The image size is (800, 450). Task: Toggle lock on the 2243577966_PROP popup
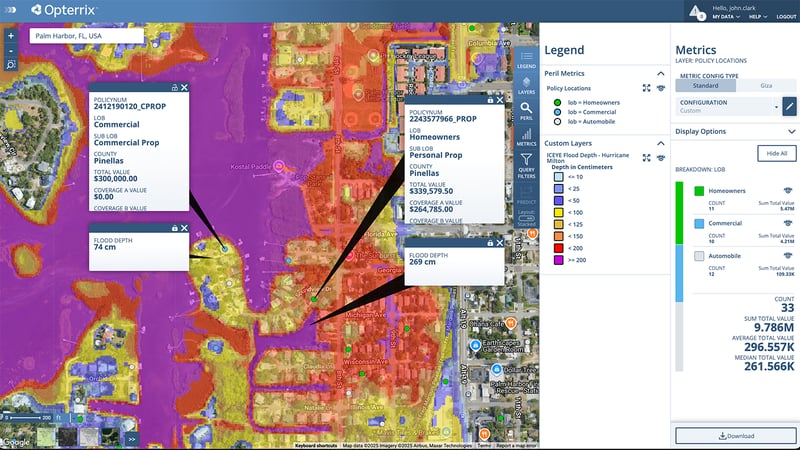[490, 100]
